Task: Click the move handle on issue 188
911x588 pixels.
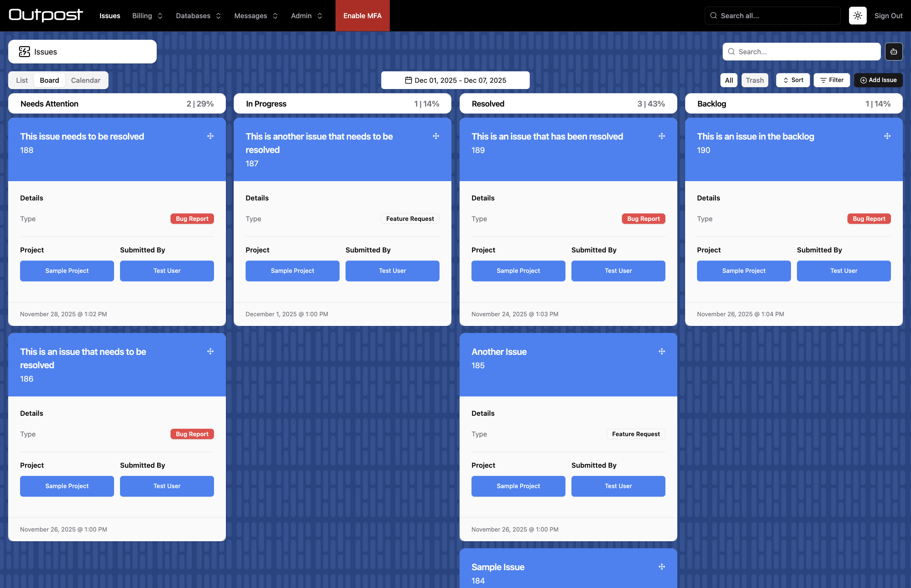Action: click(210, 136)
